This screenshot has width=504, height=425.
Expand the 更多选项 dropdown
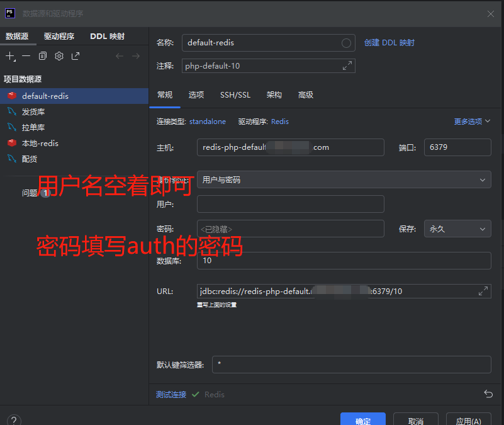click(x=472, y=122)
